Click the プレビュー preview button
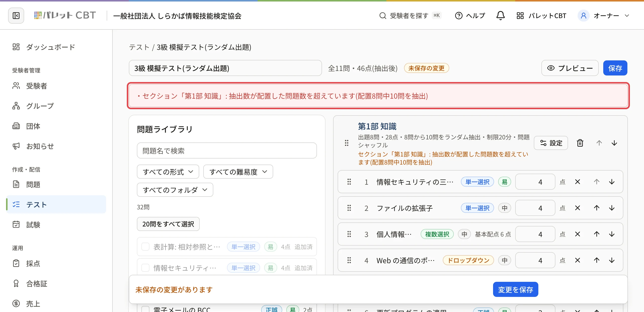644x312 pixels. [570, 68]
